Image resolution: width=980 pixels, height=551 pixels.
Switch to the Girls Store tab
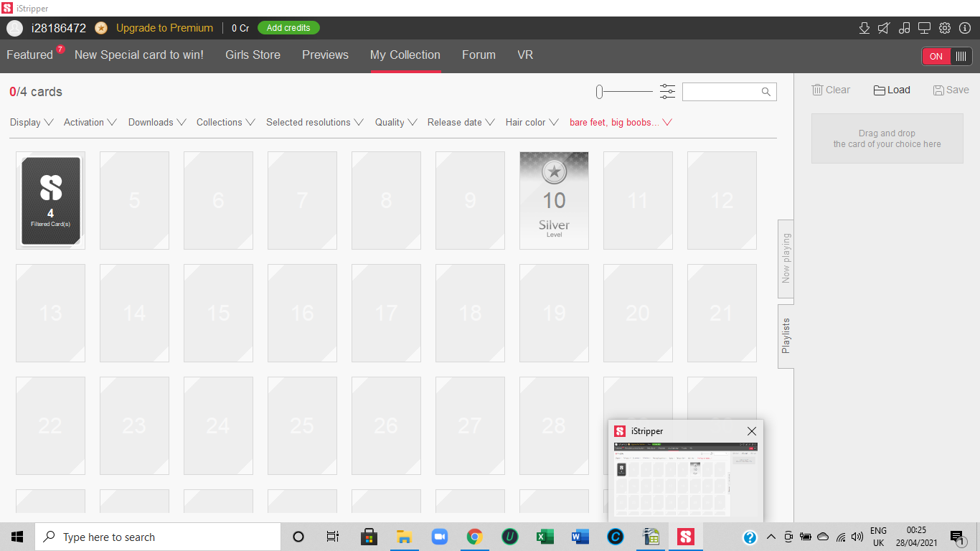(x=253, y=55)
